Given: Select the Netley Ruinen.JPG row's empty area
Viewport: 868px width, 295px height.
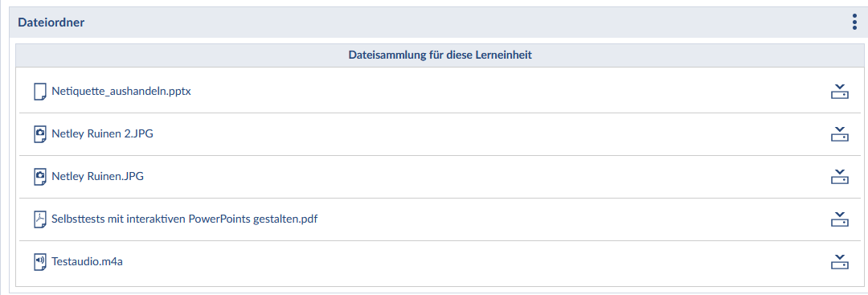Looking at the screenshot, I should 487,177.
